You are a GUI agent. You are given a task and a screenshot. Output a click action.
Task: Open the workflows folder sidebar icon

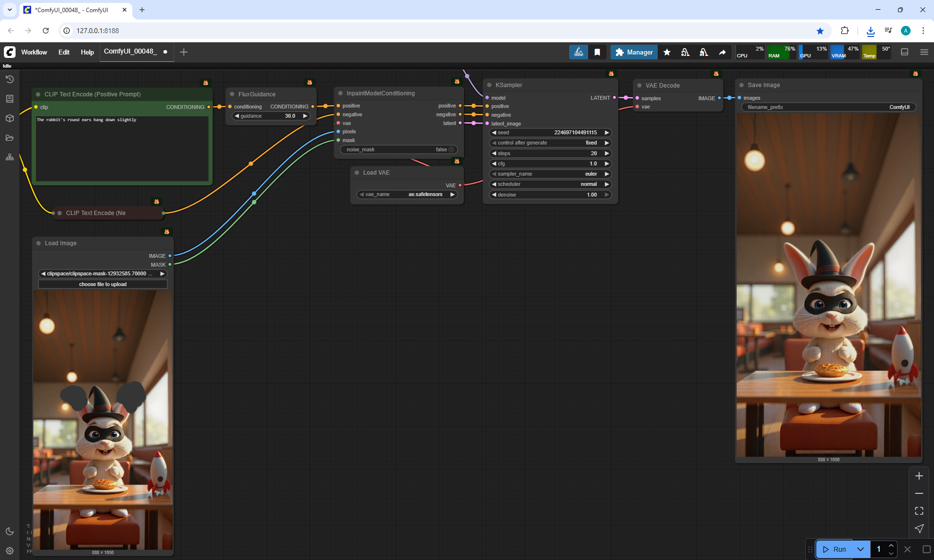[9, 138]
